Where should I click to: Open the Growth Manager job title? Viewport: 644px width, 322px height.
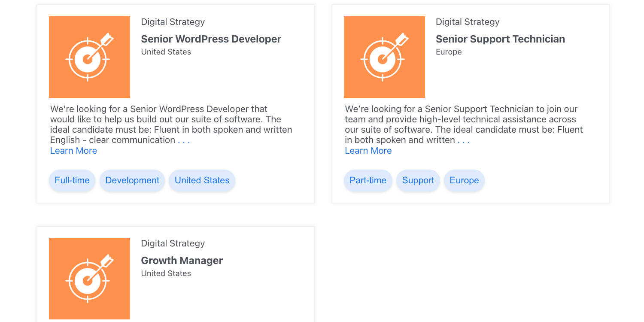(x=182, y=261)
